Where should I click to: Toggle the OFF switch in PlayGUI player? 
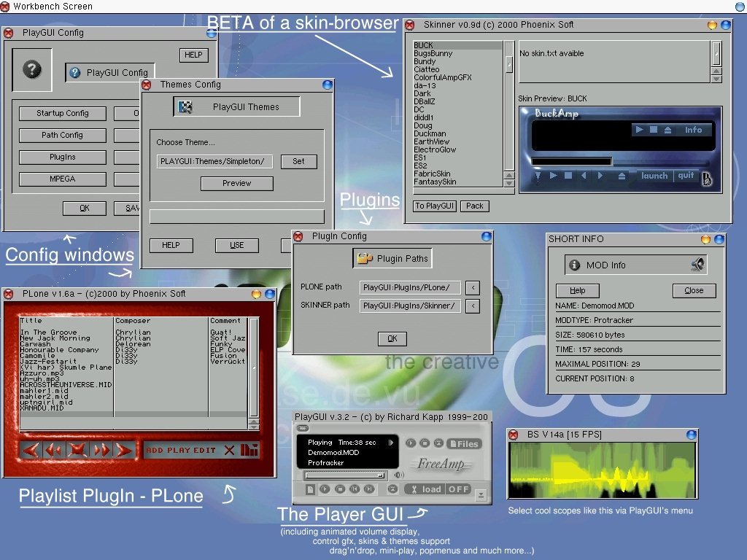458,489
